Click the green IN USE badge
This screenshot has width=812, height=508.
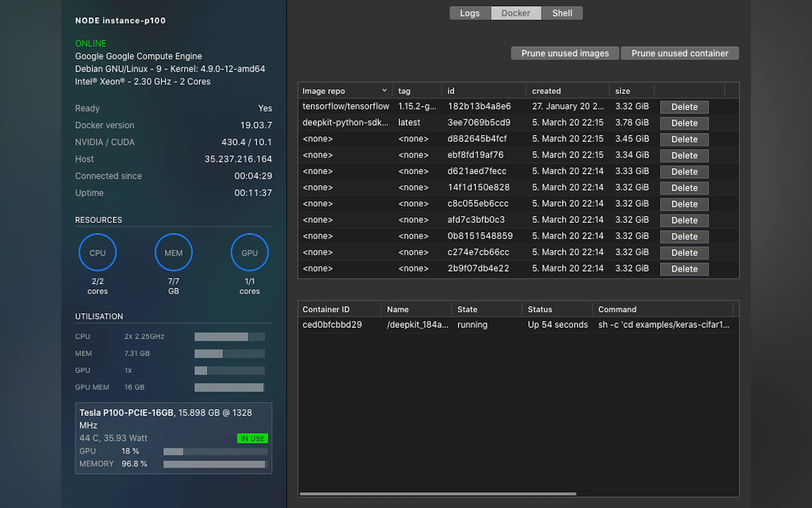252,438
